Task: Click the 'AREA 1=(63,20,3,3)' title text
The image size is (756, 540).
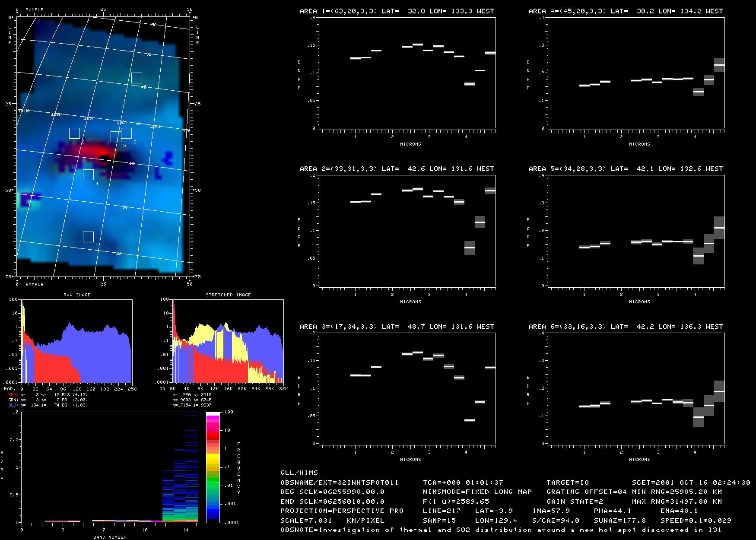Action: [x=338, y=11]
